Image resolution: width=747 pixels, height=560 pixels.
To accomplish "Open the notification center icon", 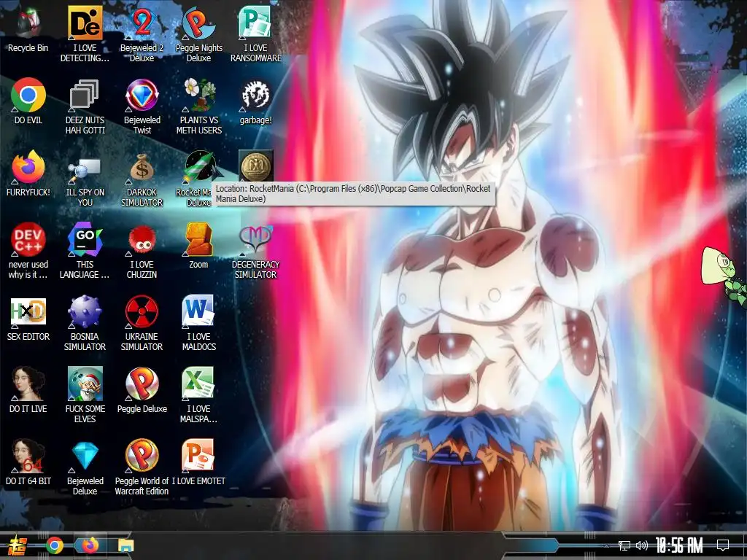I will [723, 545].
